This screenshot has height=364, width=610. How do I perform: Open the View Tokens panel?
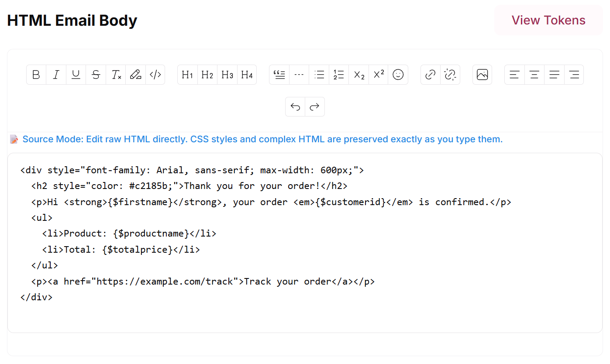point(548,20)
